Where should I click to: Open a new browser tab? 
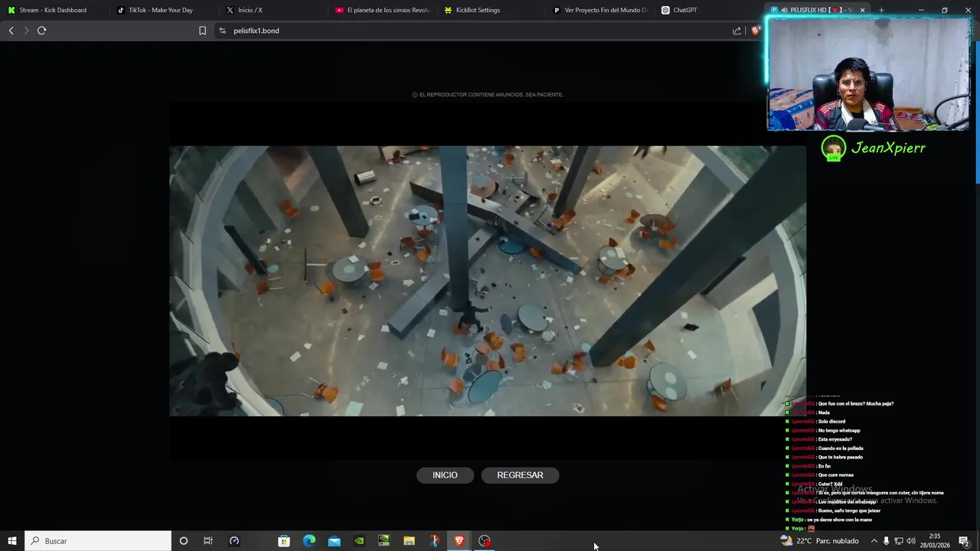pyautogui.click(x=881, y=10)
